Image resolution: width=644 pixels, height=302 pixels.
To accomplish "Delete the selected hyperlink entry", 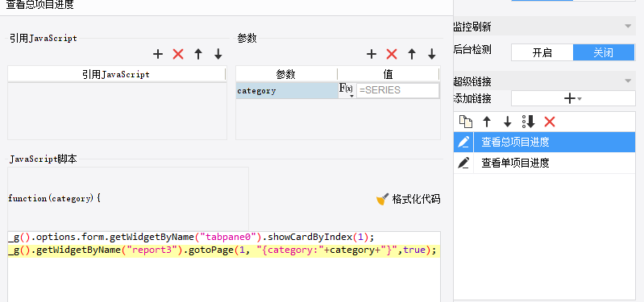I will click(x=550, y=122).
